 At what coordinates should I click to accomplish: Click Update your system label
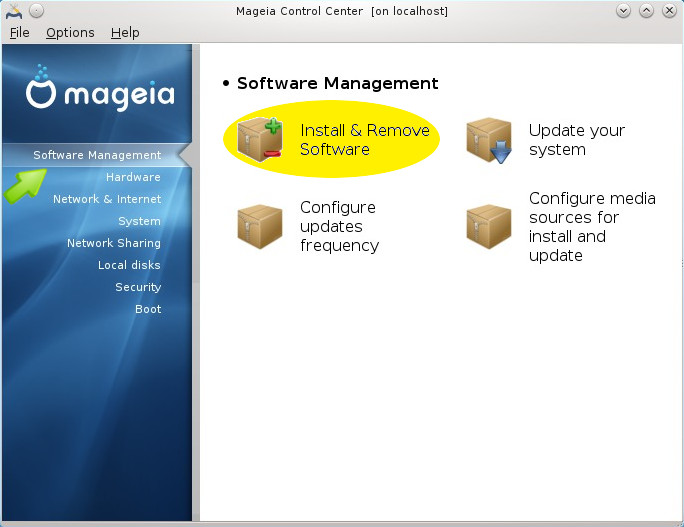pyautogui.click(x=577, y=140)
